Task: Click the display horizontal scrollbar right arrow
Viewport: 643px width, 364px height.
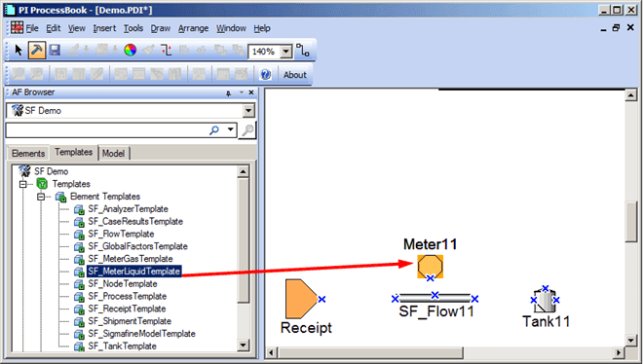Action: 619,352
